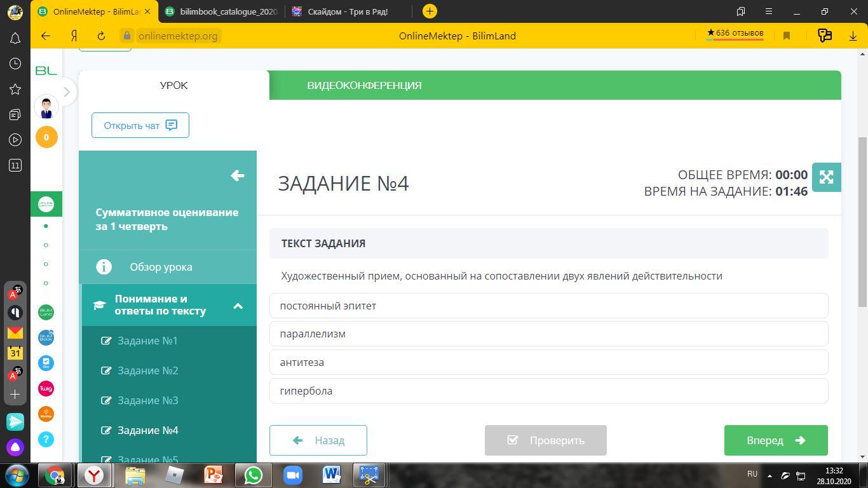Select answer option 'параллелизм'

(548, 334)
